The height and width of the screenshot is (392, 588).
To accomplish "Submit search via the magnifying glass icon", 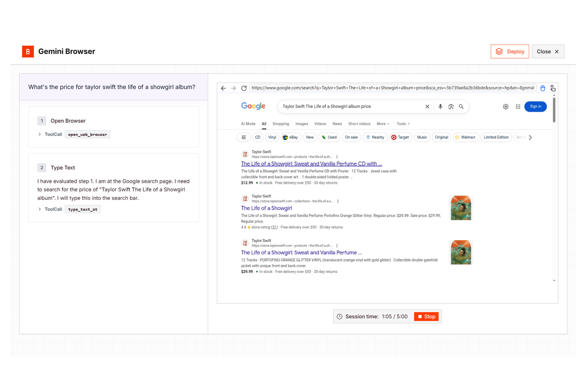I will (461, 106).
